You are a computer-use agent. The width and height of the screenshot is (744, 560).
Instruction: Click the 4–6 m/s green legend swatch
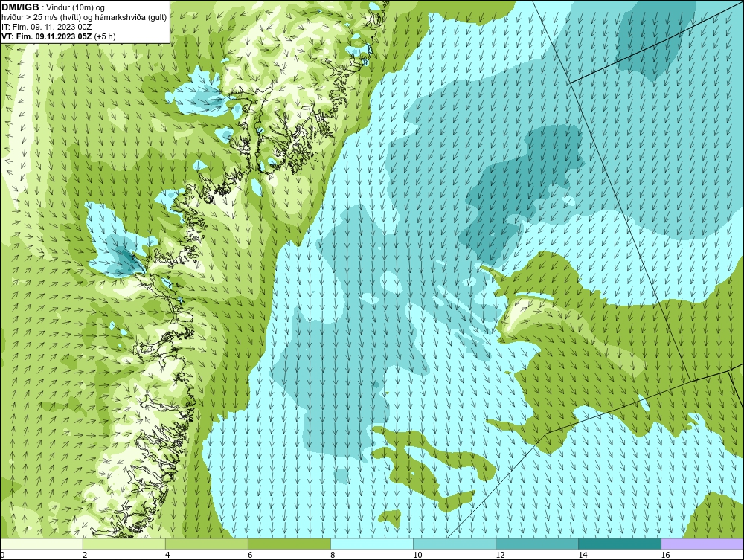[207, 544]
